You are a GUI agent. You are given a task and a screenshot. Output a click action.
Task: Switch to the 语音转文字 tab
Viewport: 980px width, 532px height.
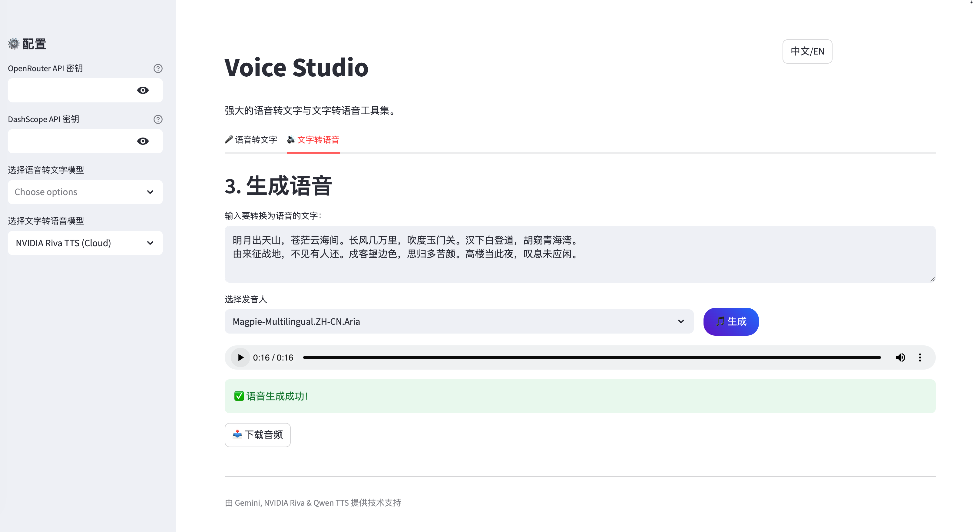(x=251, y=140)
